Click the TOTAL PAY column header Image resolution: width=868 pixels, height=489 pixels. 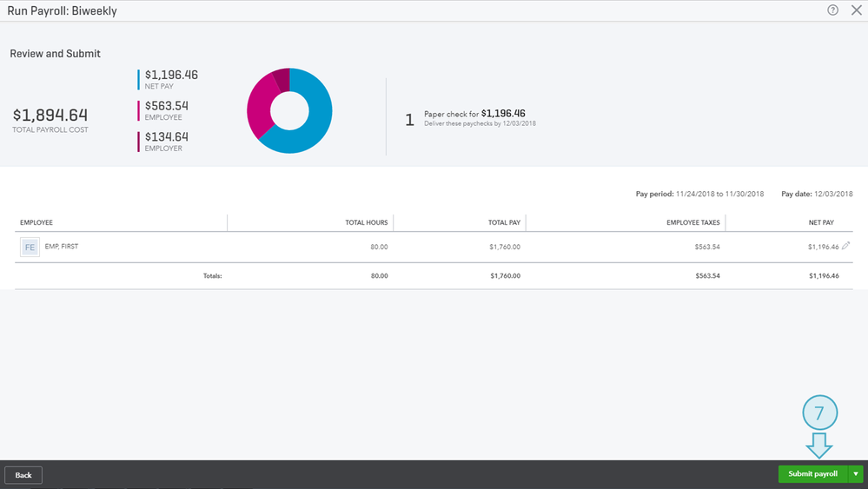pyautogui.click(x=504, y=222)
